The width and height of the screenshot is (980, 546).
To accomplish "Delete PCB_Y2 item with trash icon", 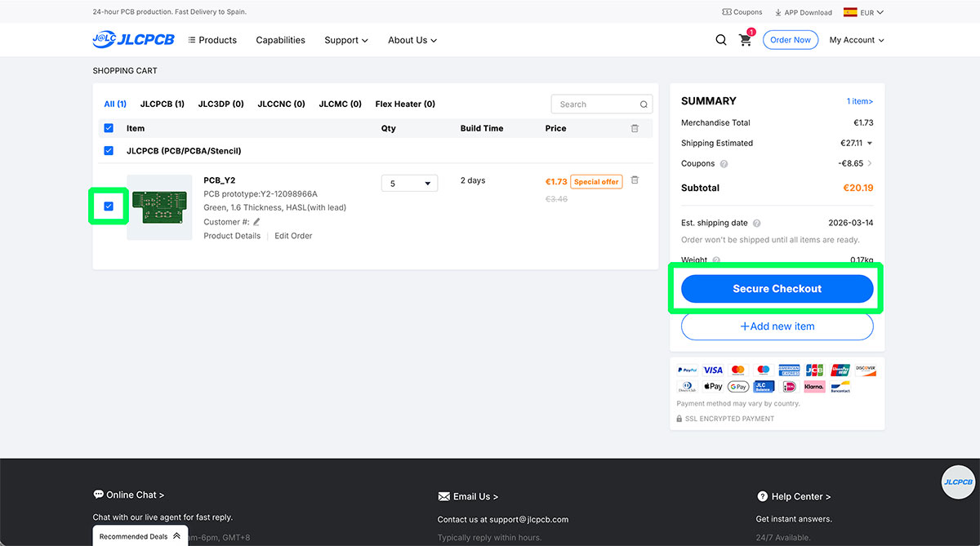I will 635,180.
